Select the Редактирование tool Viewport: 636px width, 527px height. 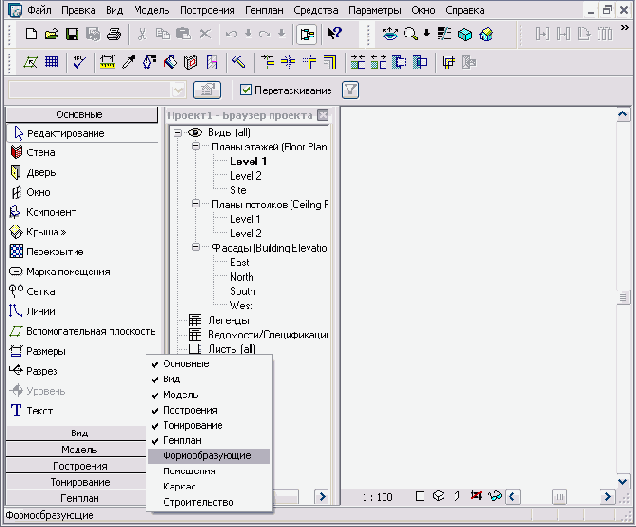[83, 133]
